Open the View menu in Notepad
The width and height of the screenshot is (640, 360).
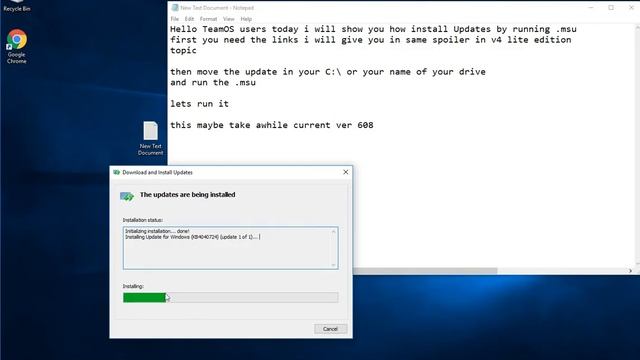pyautogui.click(x=229, y=19)
